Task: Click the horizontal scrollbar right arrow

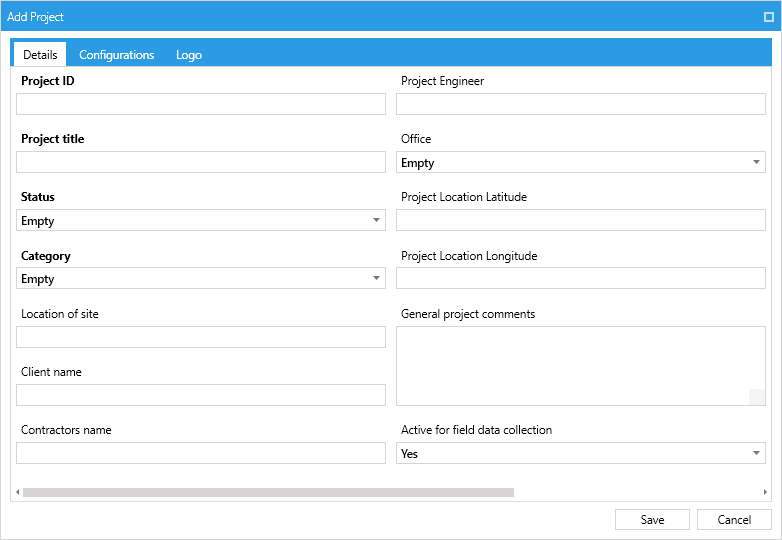Action: click(765, 492)
